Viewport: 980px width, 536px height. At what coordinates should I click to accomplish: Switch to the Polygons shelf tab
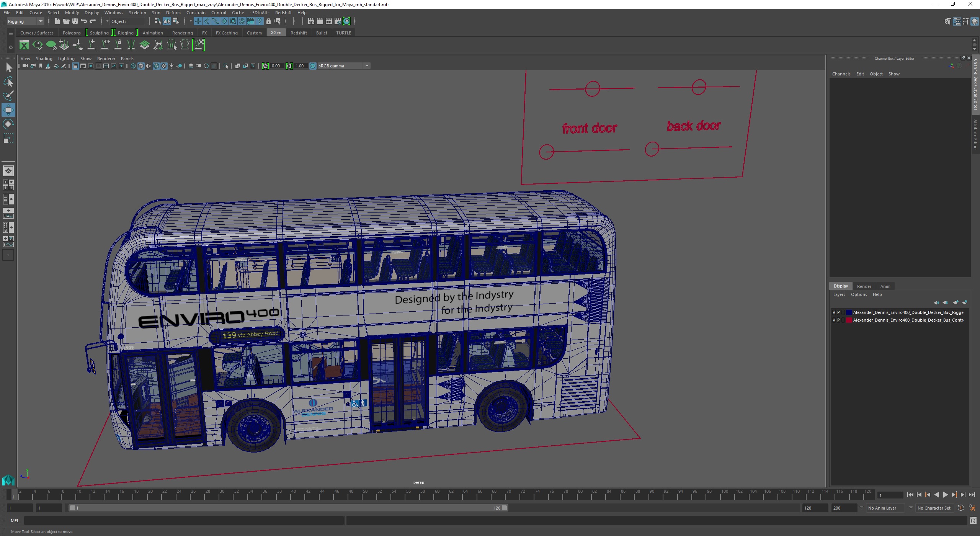72,33
